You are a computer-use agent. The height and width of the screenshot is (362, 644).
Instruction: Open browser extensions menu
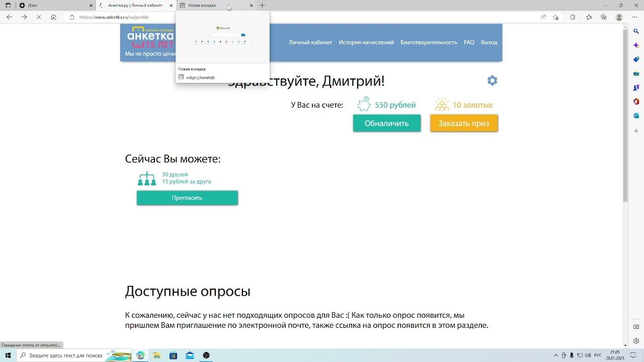tap(573, 17)
